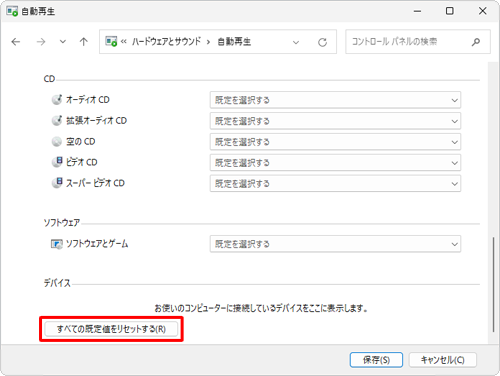Click the vertical scrollbar thumb
This screenshot has height=376, width=500.
[x=493, y=284]
